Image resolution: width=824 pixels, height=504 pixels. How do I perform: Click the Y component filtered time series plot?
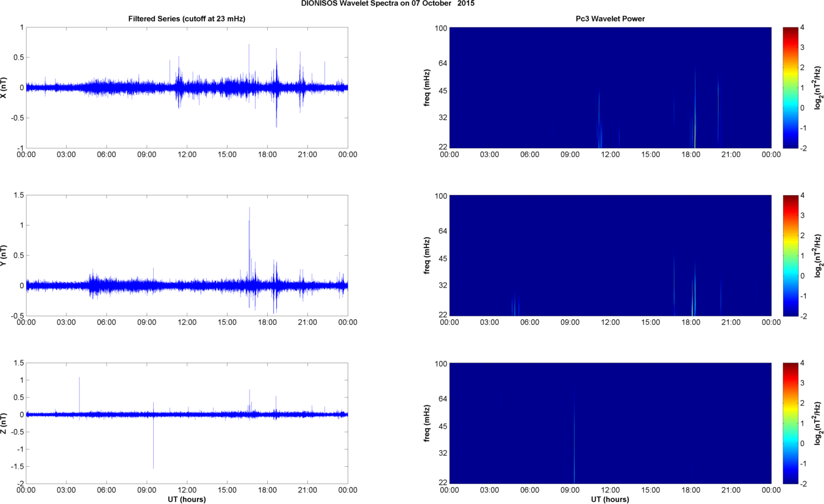tap(187, 255)
